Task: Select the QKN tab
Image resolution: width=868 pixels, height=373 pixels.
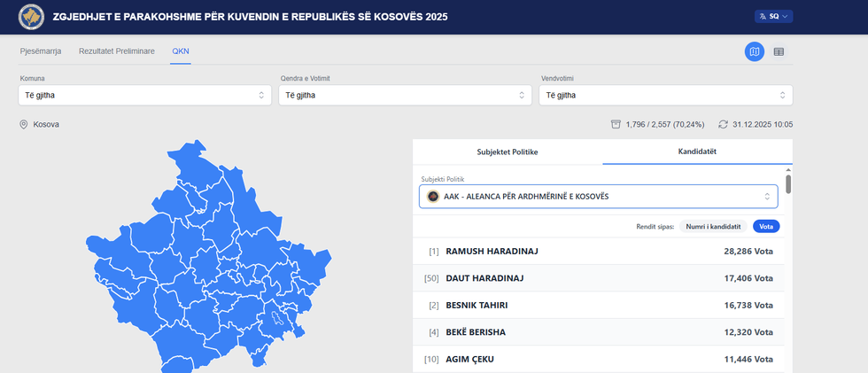Action: 181,51
